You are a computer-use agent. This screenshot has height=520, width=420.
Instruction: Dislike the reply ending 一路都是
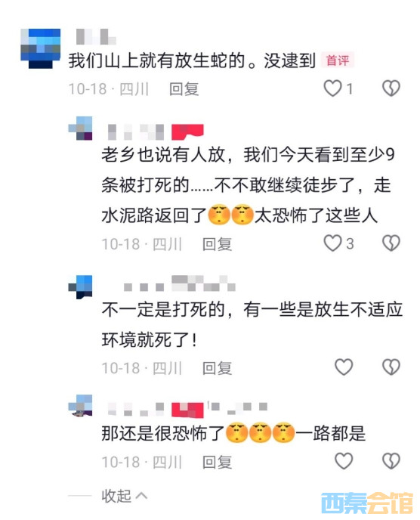pyautogui.click(x=391, y=461)
